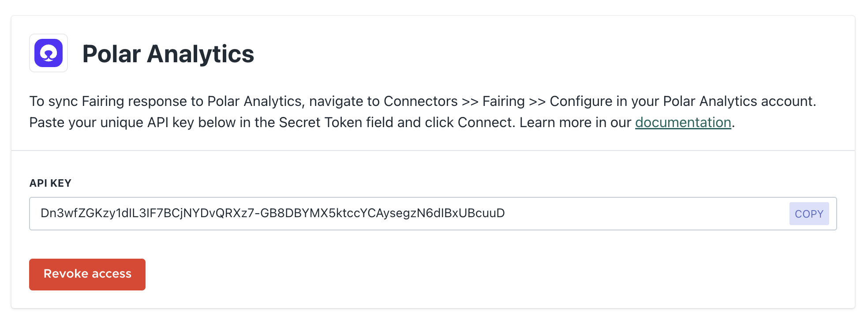The width and height of the screenshot is (868, 324).
Task: Copy the API key with COPY button
Action: 809,214
